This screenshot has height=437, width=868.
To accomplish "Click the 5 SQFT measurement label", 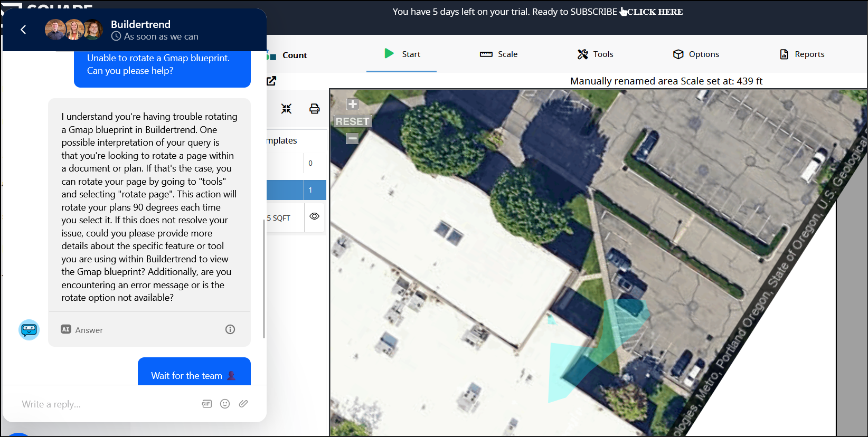I will (x=279, y=218).
